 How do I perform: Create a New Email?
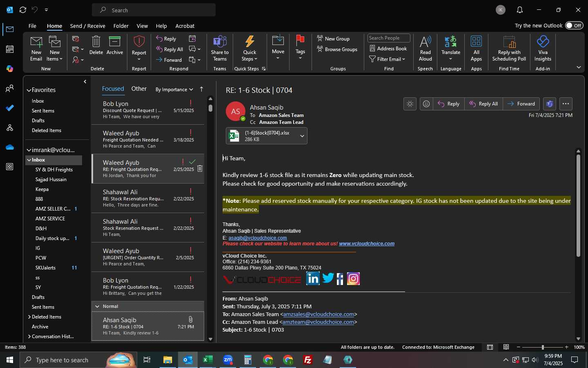pyautogui.click(x=36, y=48)
